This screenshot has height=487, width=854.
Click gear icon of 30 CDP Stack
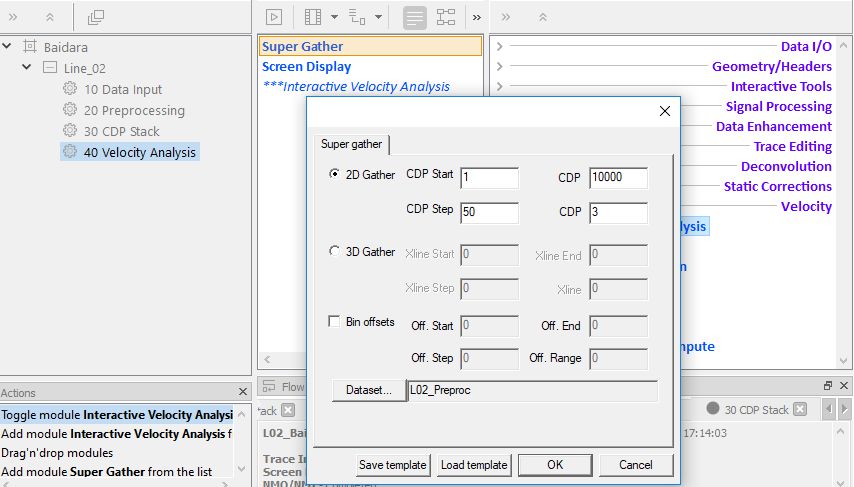tap(70, 131)
